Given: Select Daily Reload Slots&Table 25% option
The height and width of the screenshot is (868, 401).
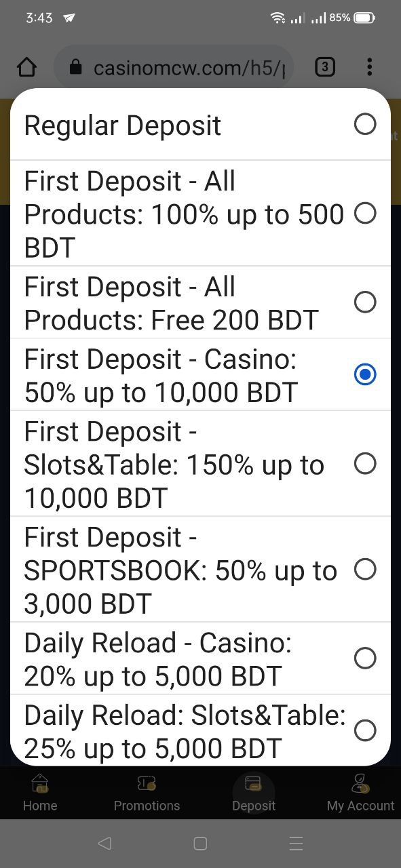Looking at the screenshot, I should point(365,730).
